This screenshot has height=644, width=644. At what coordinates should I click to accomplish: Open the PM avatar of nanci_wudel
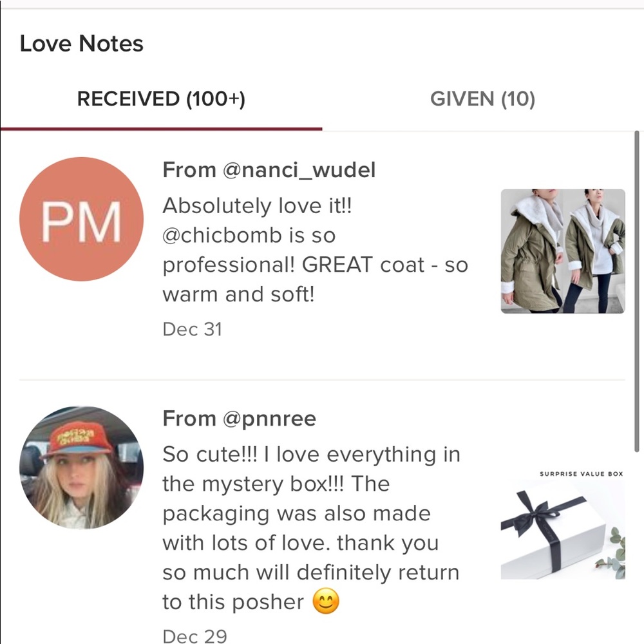click(81, 219)
